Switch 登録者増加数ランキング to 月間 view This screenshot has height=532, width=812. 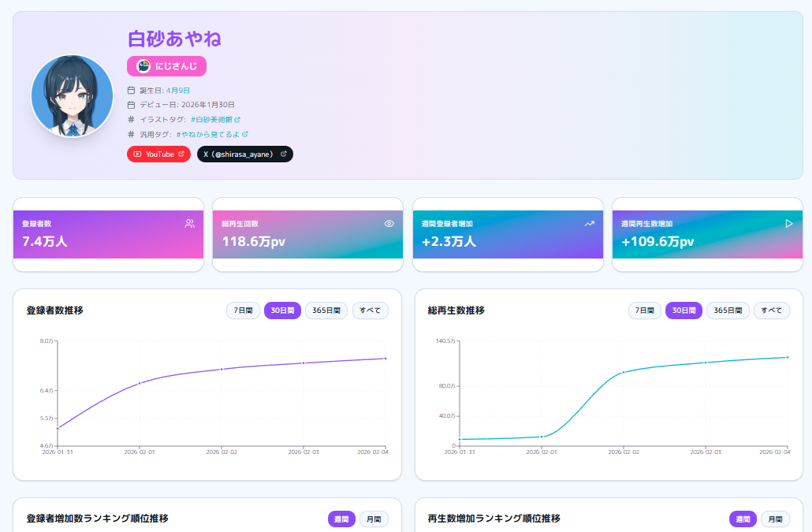click(373, 519)
